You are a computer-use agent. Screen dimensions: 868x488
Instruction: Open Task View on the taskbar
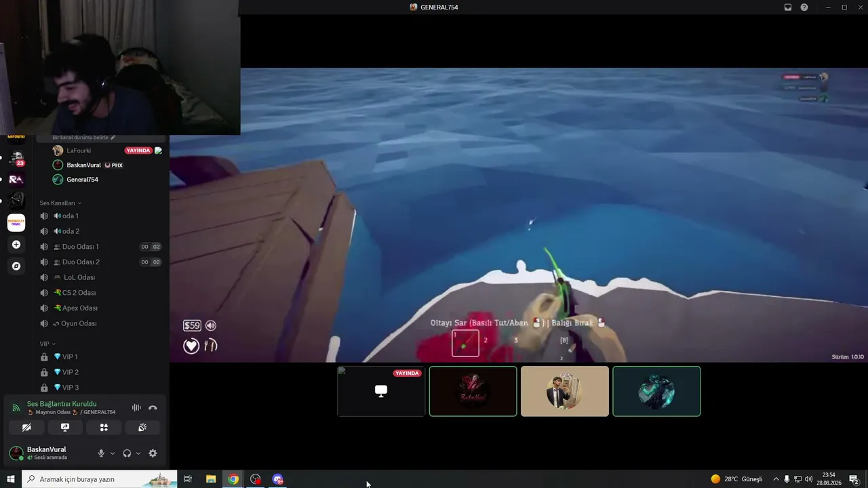pyautogui.click(x=188, y=479)
